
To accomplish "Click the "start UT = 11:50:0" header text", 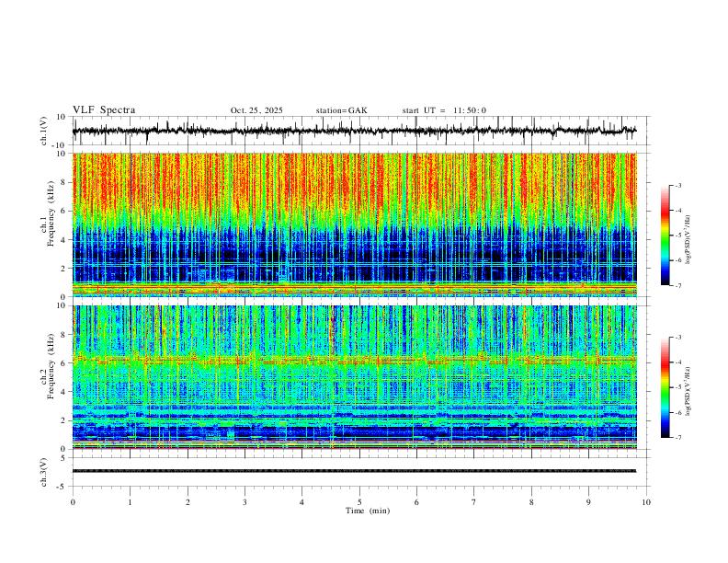I will point(444,110).
